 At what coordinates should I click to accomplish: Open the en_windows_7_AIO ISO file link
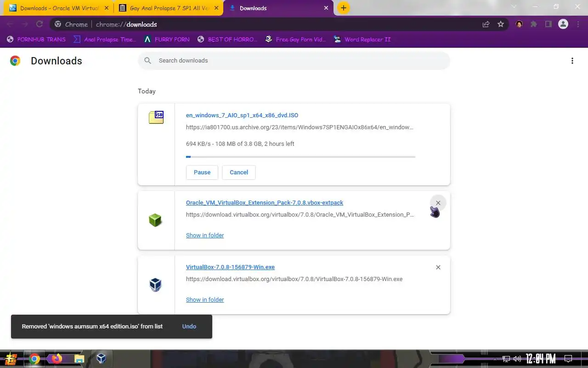[x=242, y=115]
